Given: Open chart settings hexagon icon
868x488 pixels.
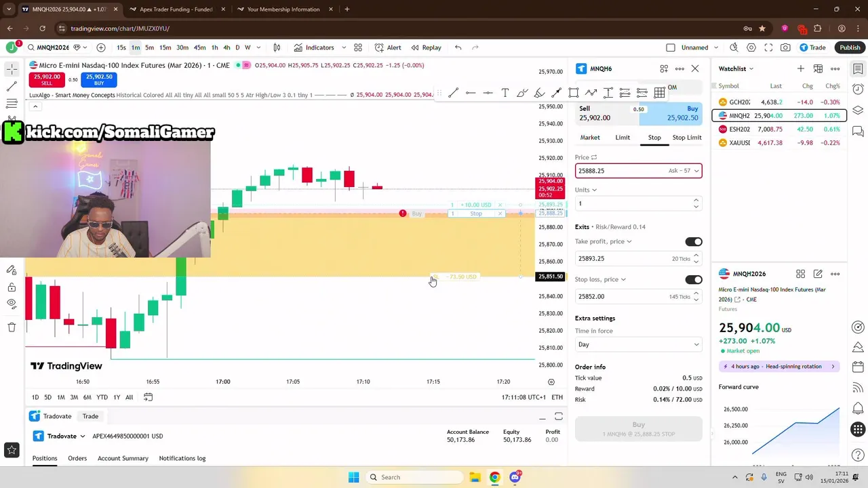Looking at the screenshot, I should 751,47.
